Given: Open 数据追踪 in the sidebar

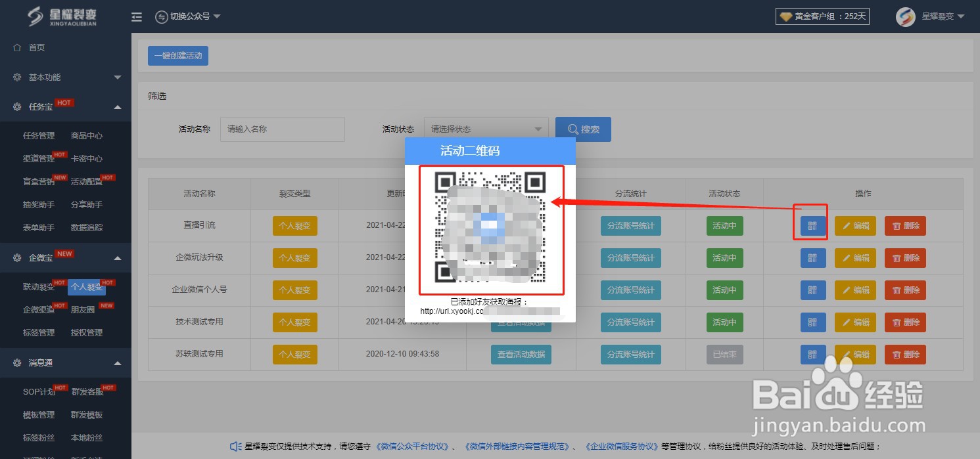Looking at the screenshot, I should pos(87,228).
